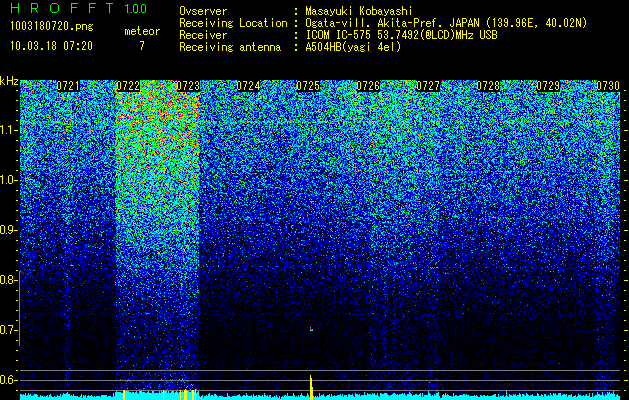629x400 pixels.
Task: Click the 0.8 frequency axis label
Action: [x=8, y=280]
